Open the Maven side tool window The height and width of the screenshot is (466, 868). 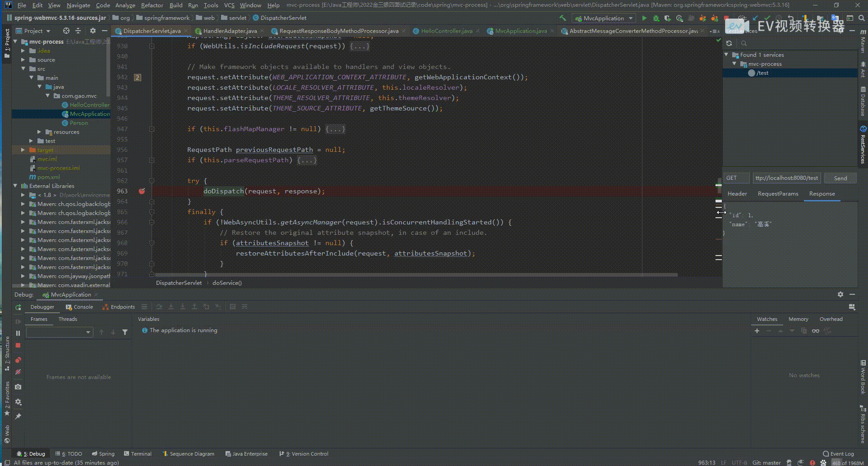(x=863, y=42)
